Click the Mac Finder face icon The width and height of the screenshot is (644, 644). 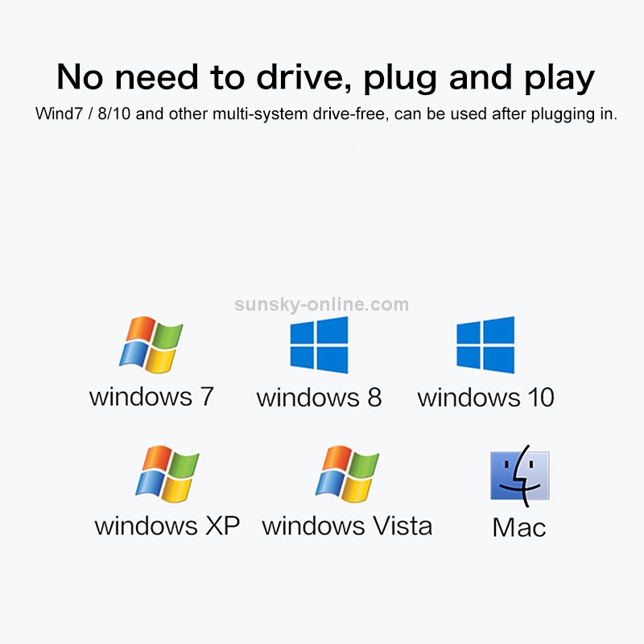520,476
